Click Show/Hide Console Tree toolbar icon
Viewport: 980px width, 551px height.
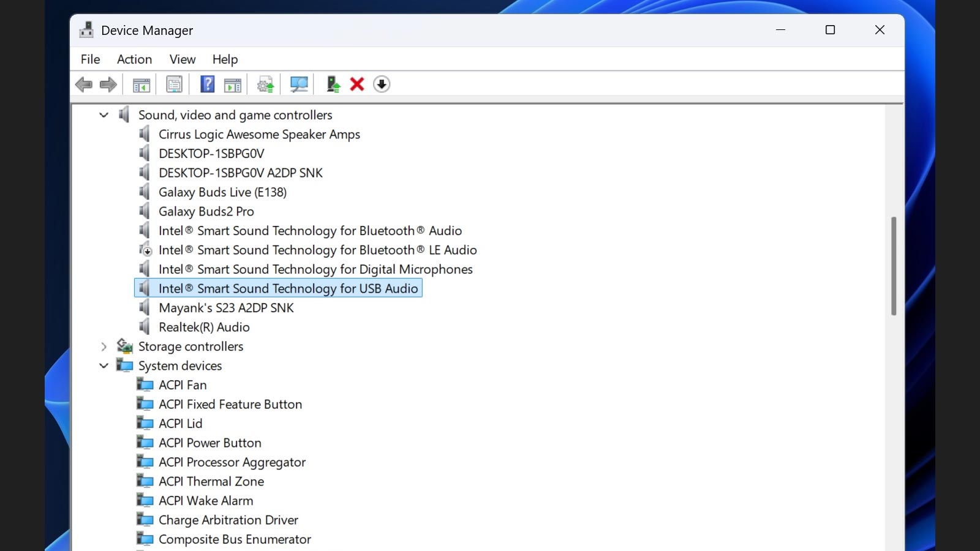(x=141, y=84)
